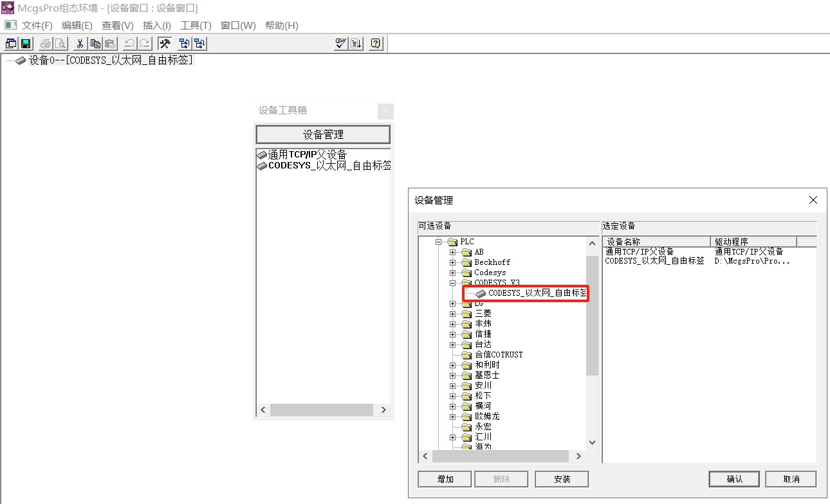Viewport: 830px width, 504px height.
Task: Click the Cut scissors toolbar icon
Action: click(80, 44)
